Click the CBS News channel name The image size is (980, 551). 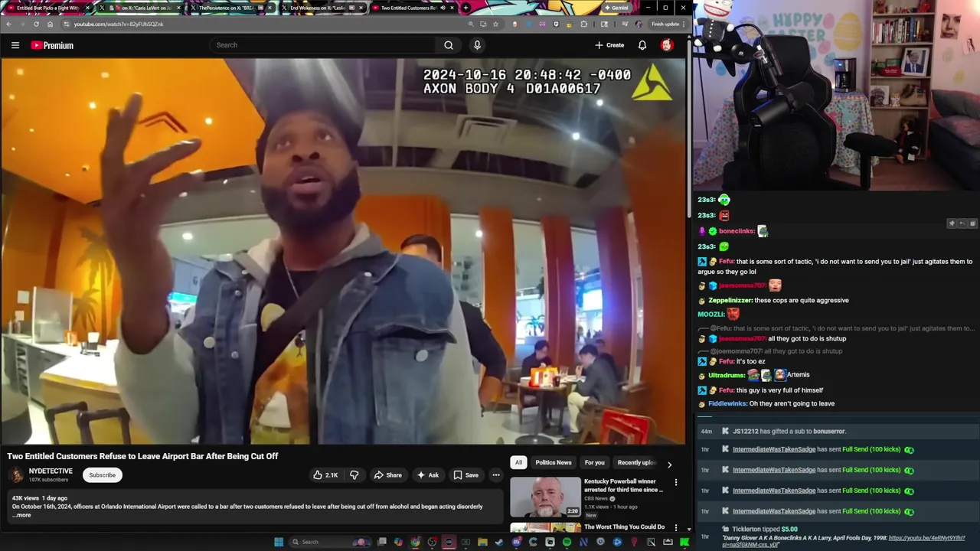[596, 498]
